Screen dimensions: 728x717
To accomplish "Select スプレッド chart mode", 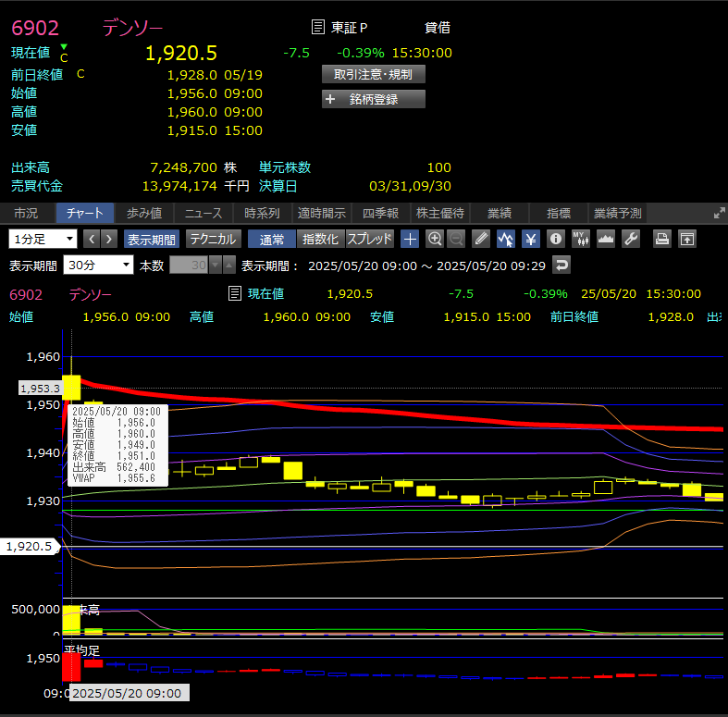I will (x=370, y=240).
